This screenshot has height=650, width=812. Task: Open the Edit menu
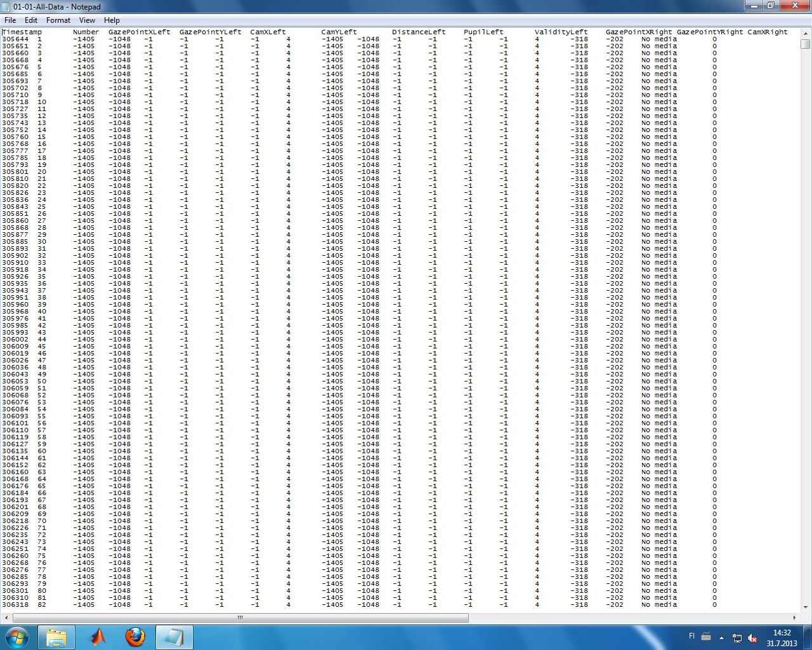pos(31,20)
